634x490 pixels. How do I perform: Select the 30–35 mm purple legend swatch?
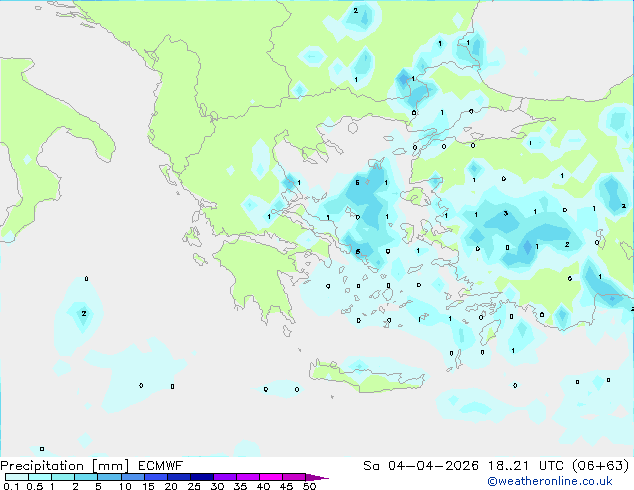pyautogui.click(x=225, y=477)
